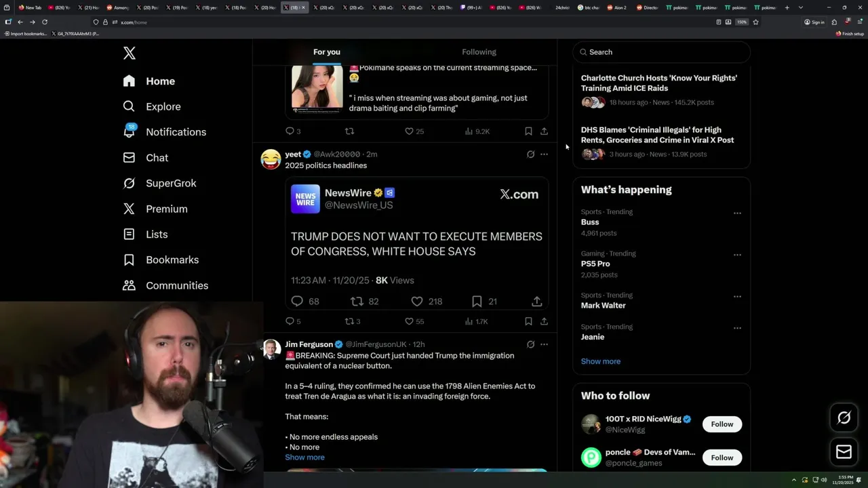Bookmark yeet's post
The image size is (868, 488).
528,321
